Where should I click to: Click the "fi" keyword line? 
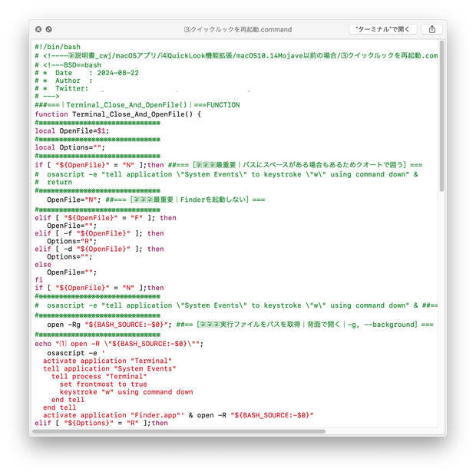point(39,280)
